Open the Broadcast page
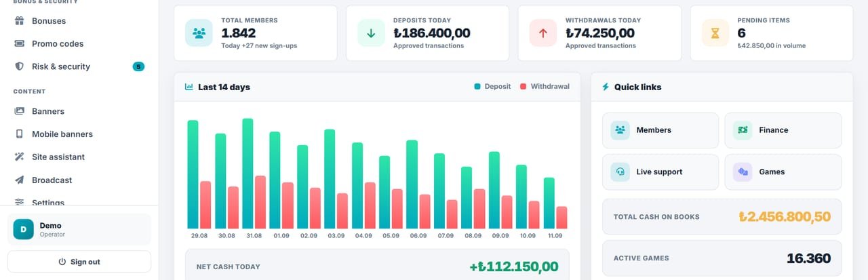Image resolution: width=868 pixels, height=280 pixels. [79, 180]
